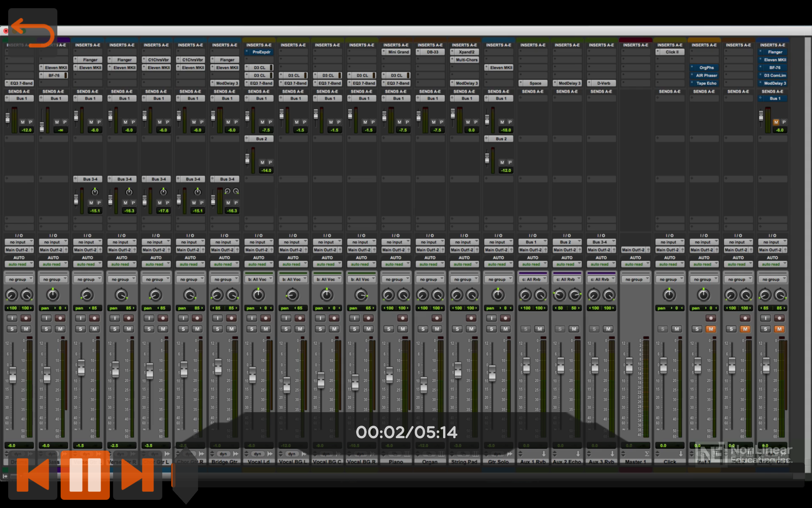The width and height of the screenshot is (812, 508).
Task: Click the volume fader on Vocal Ld track
Action: coord(252,375)
